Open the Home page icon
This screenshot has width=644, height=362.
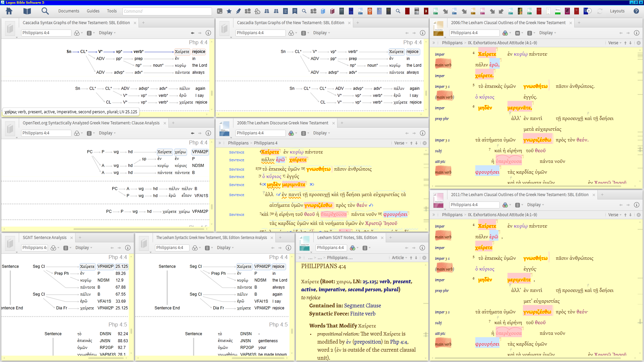(9, 11)
